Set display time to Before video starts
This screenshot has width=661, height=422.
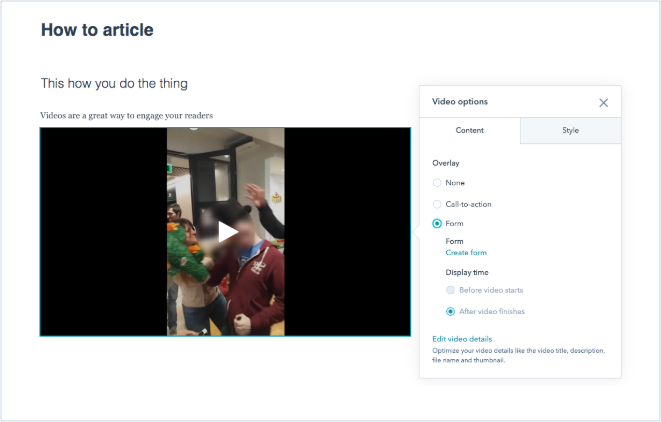pos(451,290)
